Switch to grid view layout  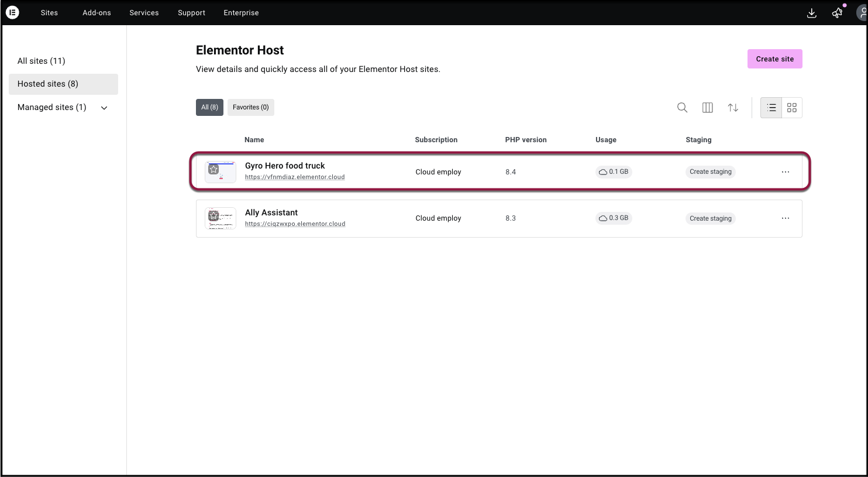pyautogui.click(x=791, y=108)
